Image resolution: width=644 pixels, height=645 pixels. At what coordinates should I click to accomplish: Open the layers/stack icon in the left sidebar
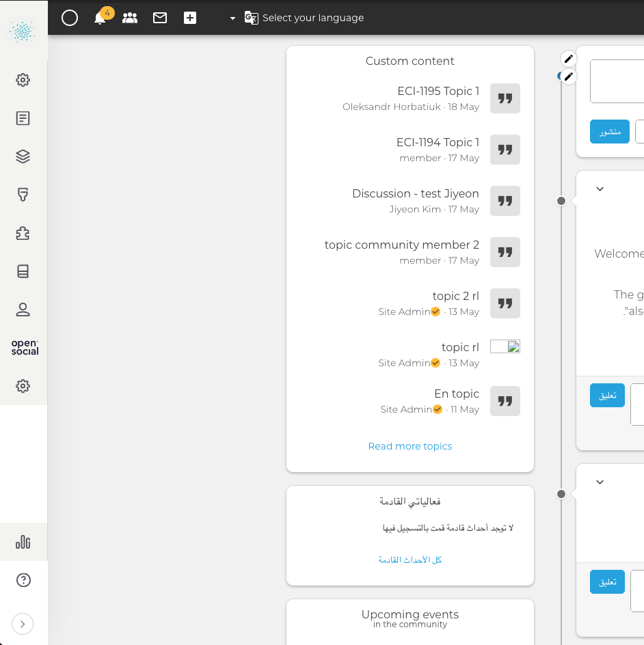tap(23, 156)
